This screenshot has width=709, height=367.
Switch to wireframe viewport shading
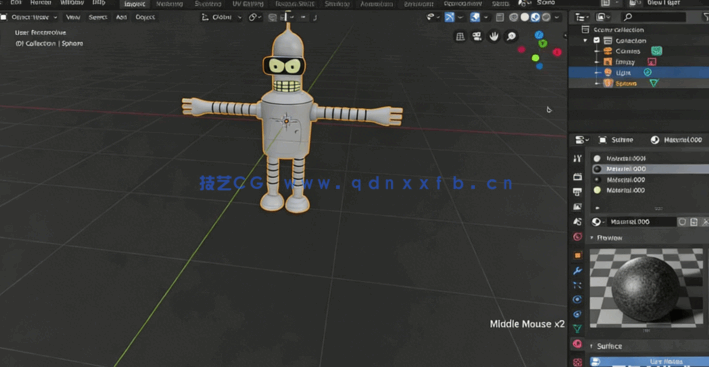514,17
